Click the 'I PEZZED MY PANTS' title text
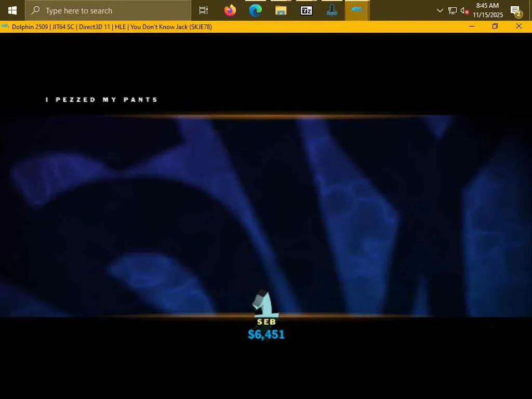Image resolution: width=532 pixels, height=399 pixels. click(x=101, y=99)
